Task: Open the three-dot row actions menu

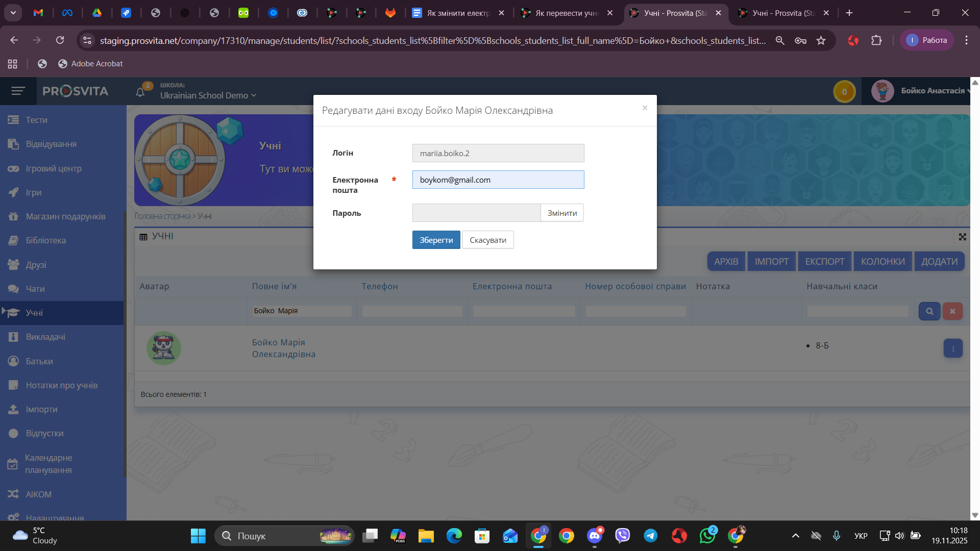Action: (953, 348)
